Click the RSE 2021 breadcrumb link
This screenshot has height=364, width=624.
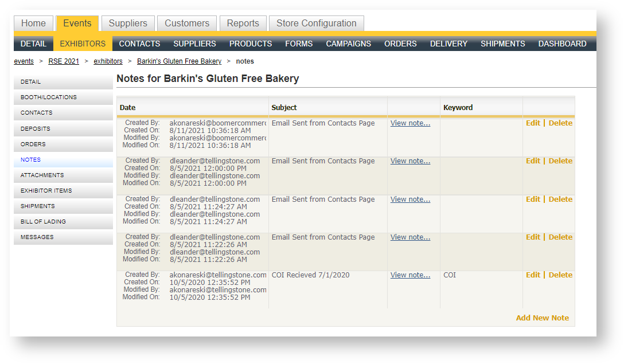(x=64, y=61)
